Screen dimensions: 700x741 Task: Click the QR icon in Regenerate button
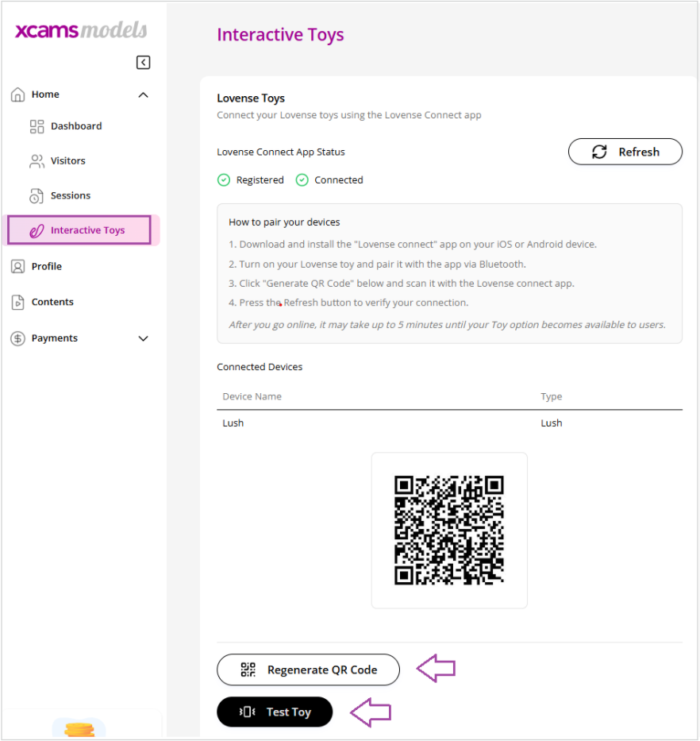click(x=248, y=670)
